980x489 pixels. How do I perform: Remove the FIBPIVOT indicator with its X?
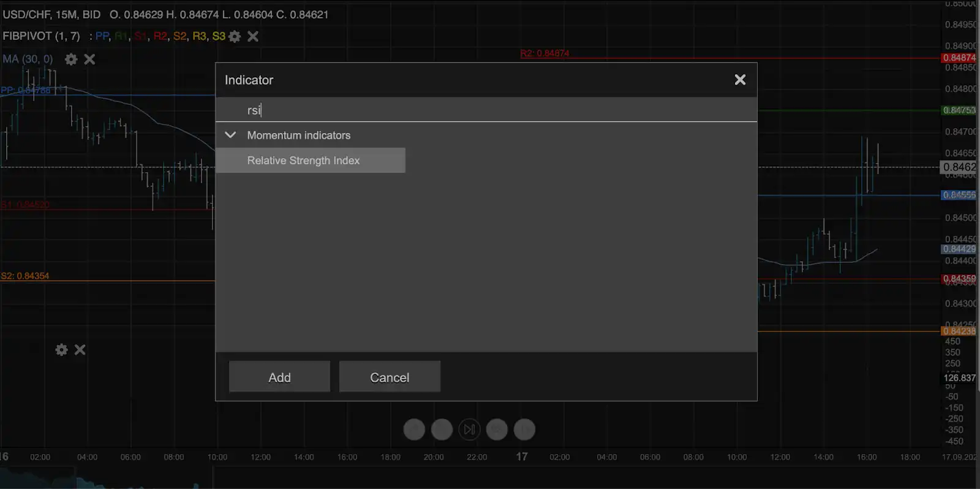click(253, 37)
